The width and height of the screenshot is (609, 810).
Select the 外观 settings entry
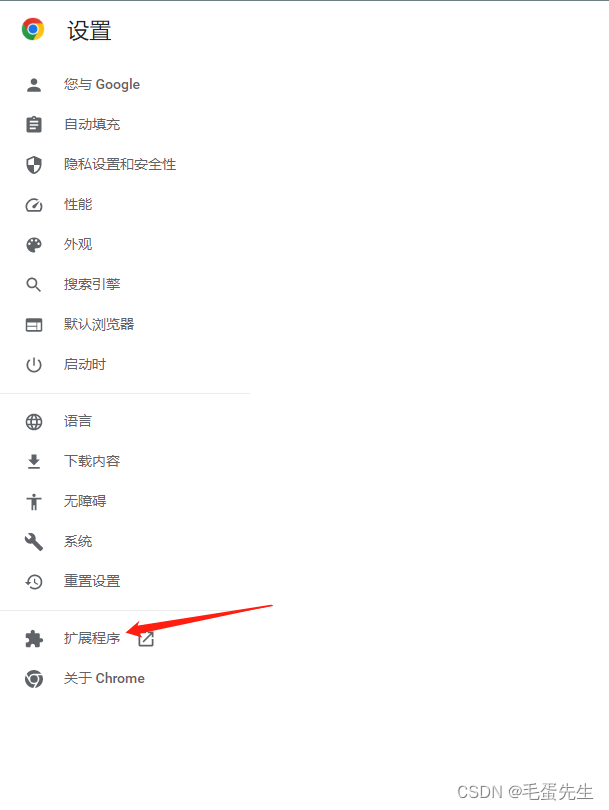pyautogui.click(x=125, y=245)
